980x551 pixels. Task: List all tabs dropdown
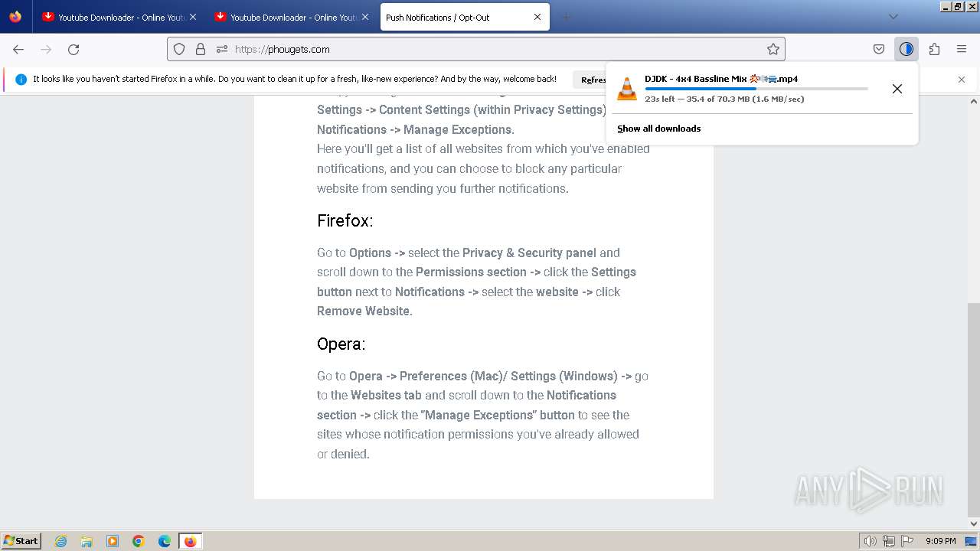[893, 17]
